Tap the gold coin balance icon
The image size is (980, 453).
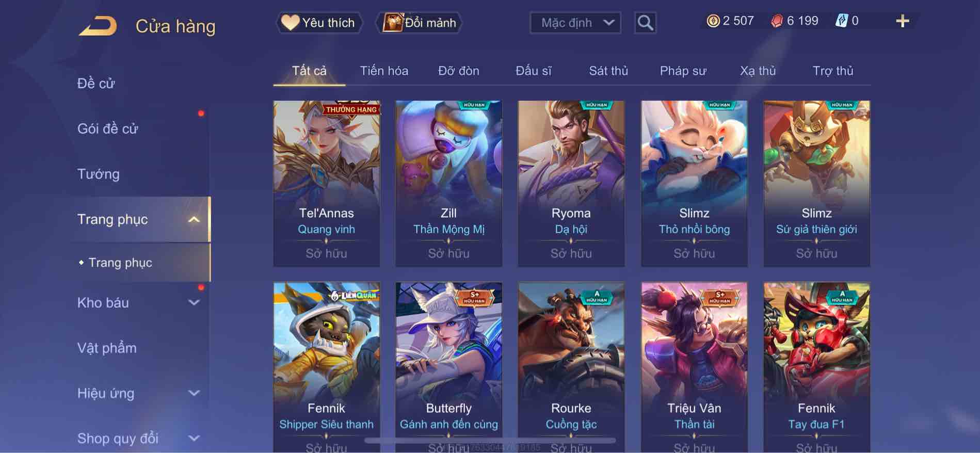tap(713, 21)
